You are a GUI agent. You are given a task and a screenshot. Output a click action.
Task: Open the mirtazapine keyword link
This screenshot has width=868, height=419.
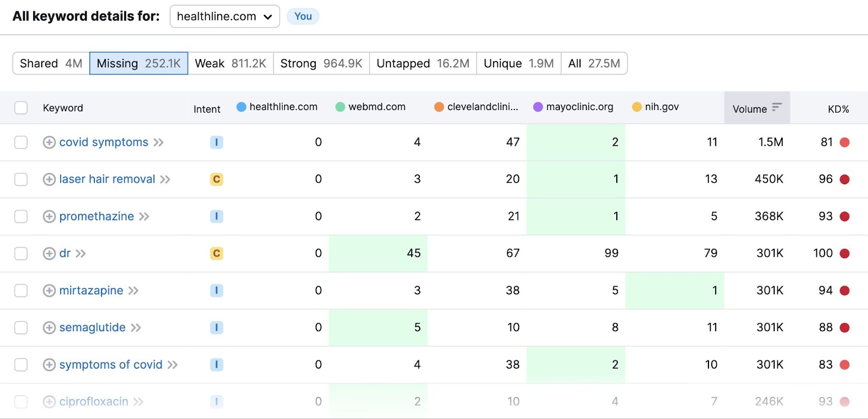[91, 291]
